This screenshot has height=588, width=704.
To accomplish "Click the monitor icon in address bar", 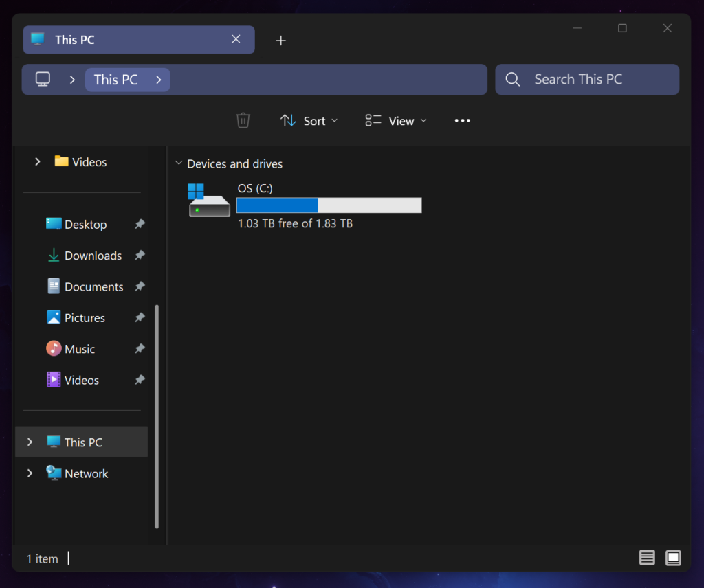I will 43,80.
